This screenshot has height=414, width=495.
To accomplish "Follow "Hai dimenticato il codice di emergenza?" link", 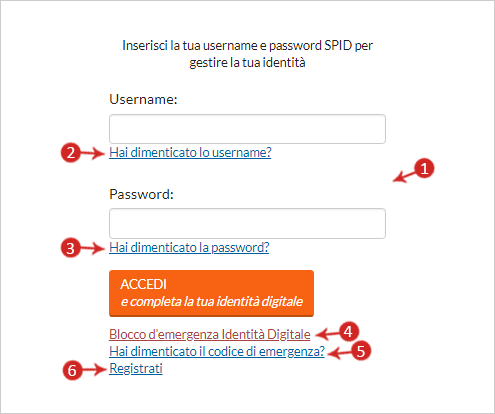I will click(217, 351).
